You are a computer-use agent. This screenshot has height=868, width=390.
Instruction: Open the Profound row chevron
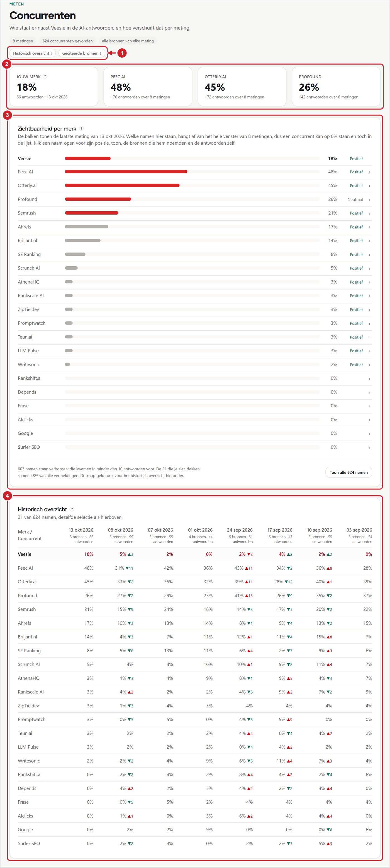(369, 200)
